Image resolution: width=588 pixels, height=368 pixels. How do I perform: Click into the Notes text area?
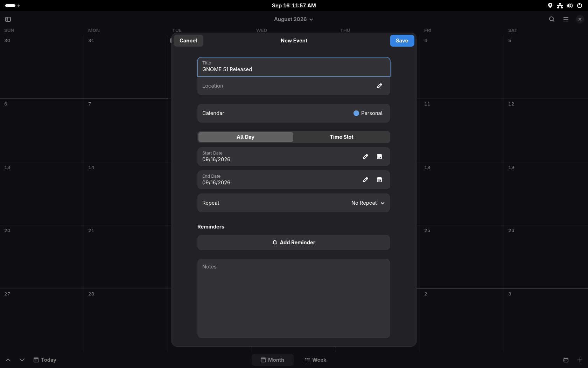[x=294, y=299]
